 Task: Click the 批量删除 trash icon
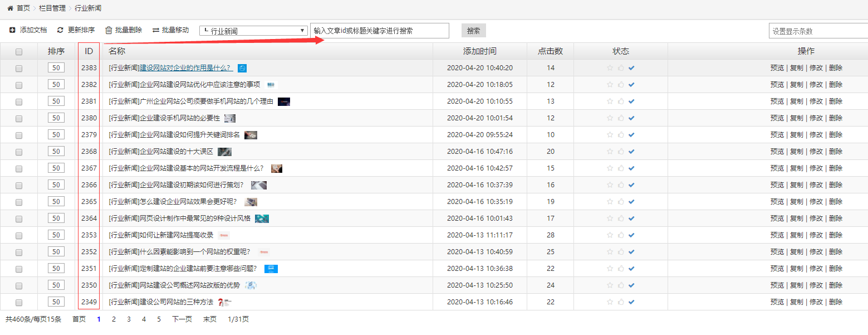109,30
